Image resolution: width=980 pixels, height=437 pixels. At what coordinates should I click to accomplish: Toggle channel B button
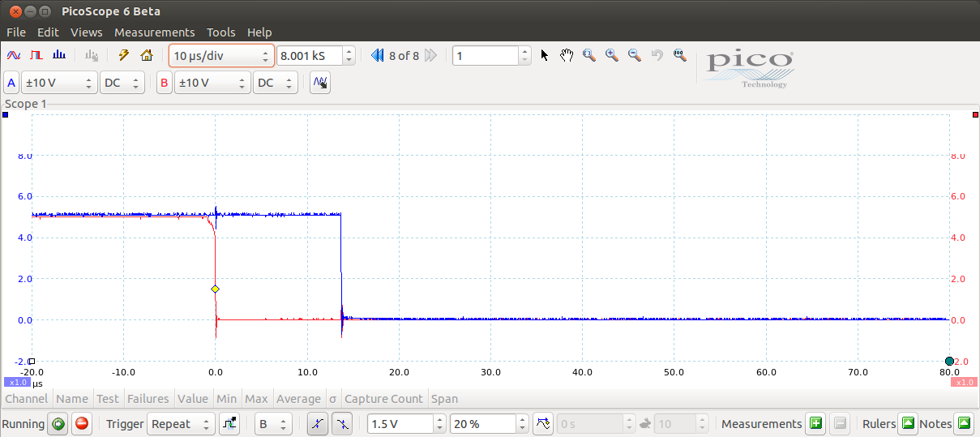(164, 83)
